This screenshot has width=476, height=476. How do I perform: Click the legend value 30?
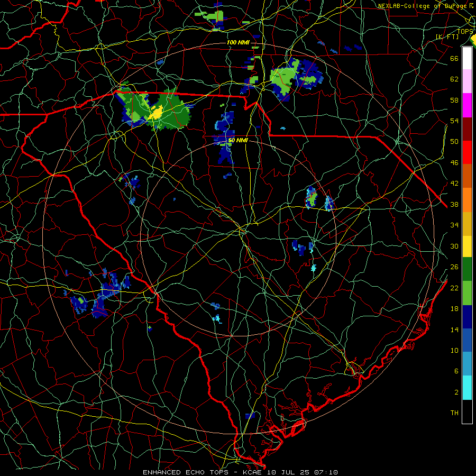pos(454,246)
